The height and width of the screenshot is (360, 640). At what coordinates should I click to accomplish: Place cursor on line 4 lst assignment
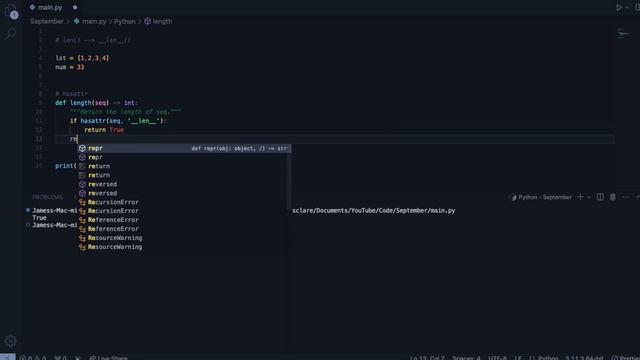82,58
